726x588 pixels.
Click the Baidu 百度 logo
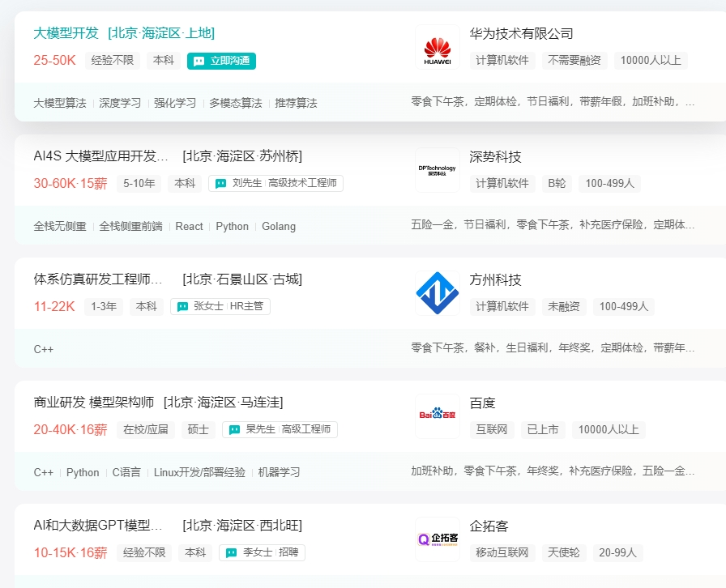coord(437,416)
